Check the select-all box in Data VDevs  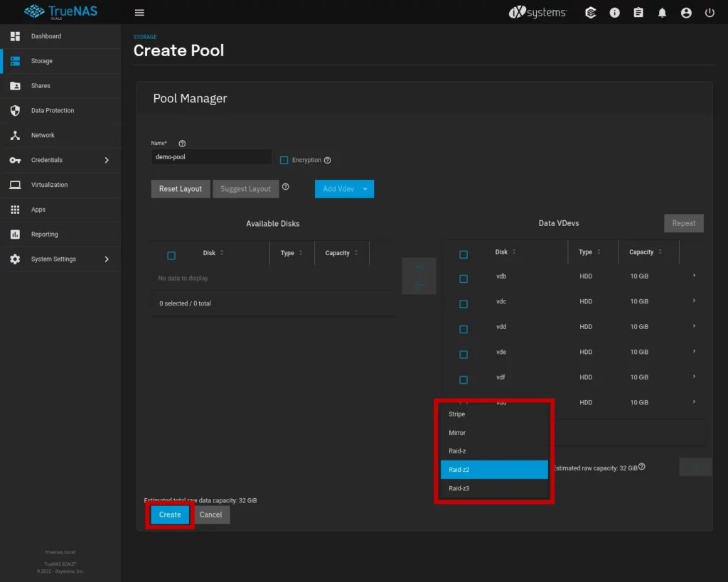(x=464, y=254)
